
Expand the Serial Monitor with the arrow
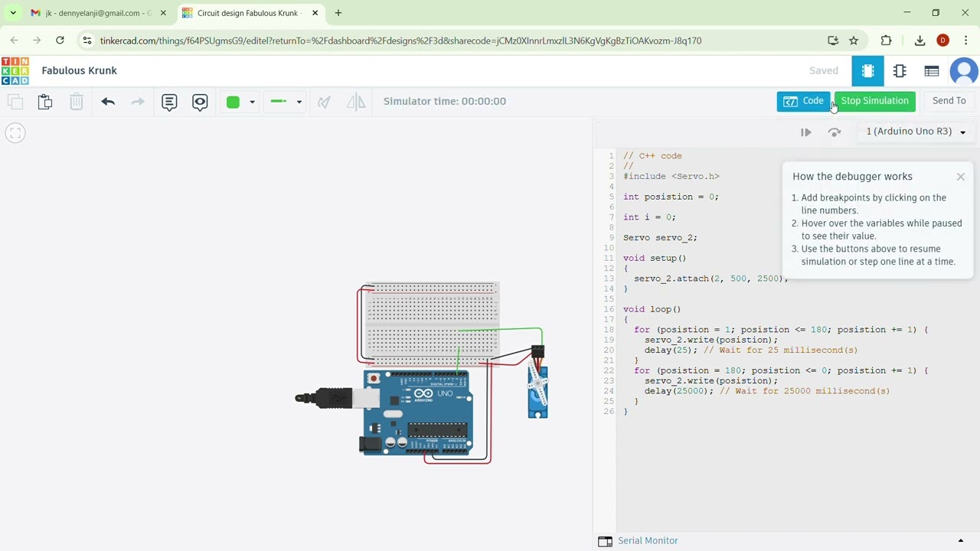[x=961, y=541]
